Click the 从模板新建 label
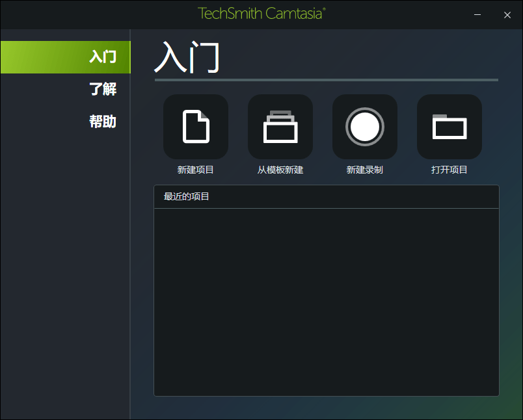523x420 pixels. (x=280, y=169)
